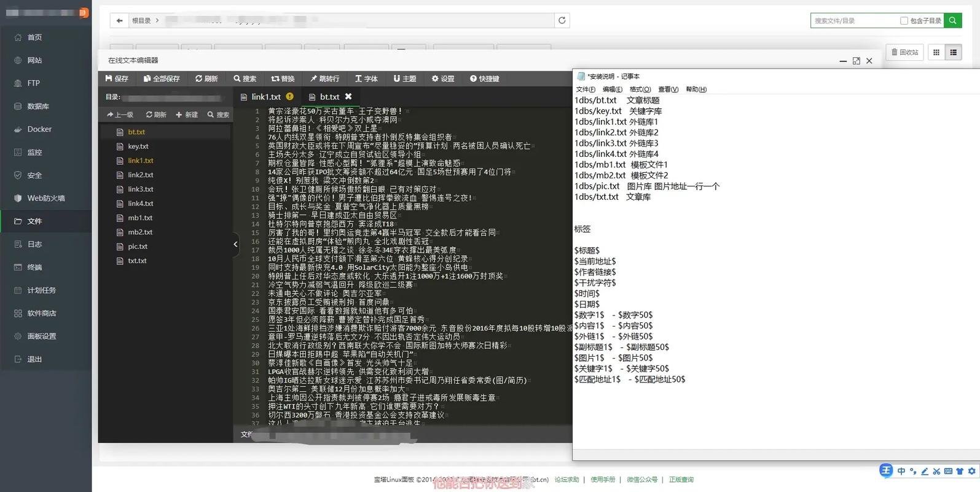Screen dimensions: 980x492
Task: Click 字体 in the editor toolbar
Action: tap(366, 79)
